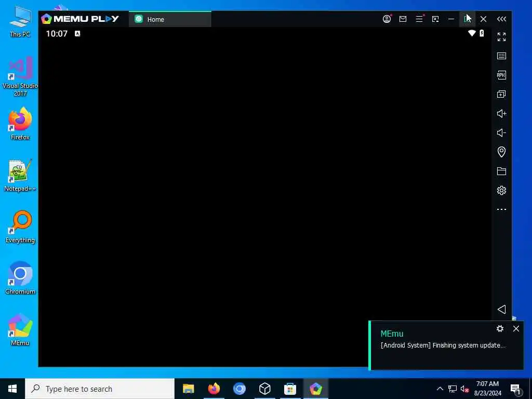Select the This PC desktop icon
The height and width of the screenshot is (399, 532).
[x=20, y=22]
